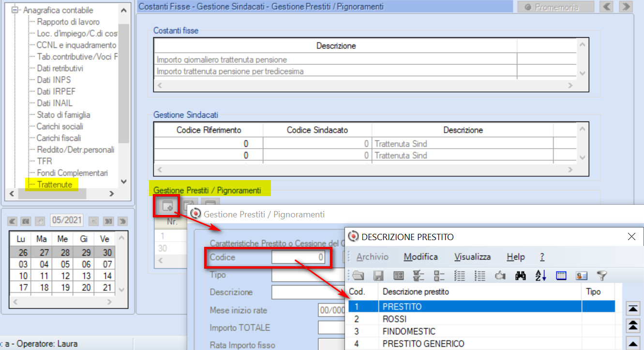Click left arrow button next to Promemoria

pyautogui.click(x=607, y=7)
